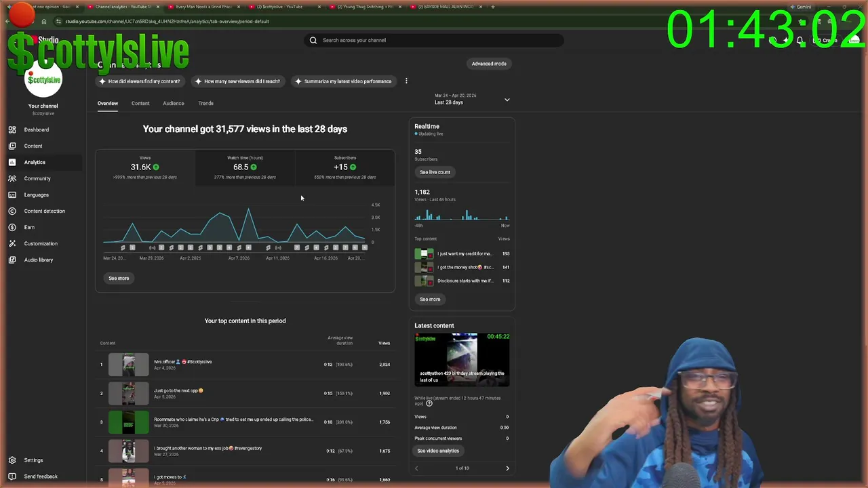Open Settings gear icon in sidebar
868x488 pixels.
click(x=12, y=460)
